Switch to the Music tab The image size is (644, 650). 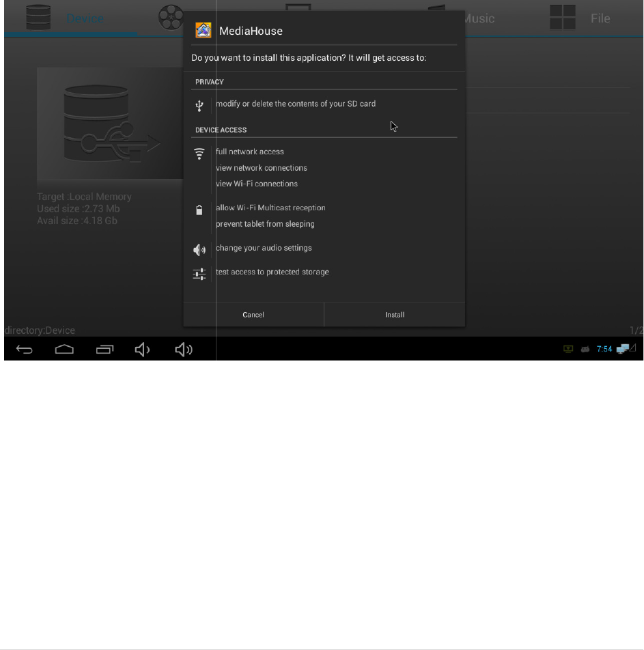(479, 18)
